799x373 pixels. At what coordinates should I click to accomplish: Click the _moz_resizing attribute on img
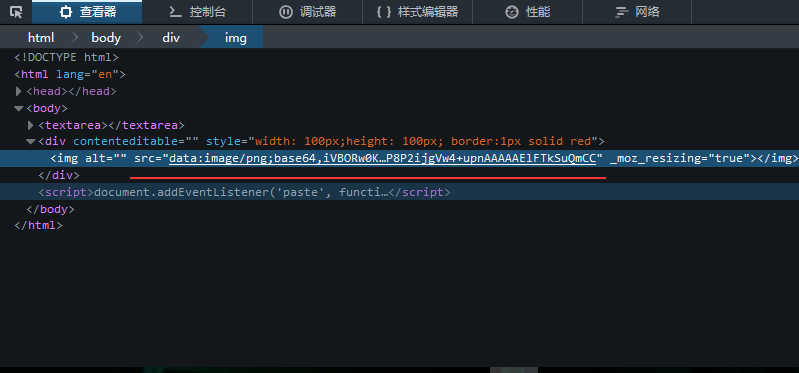click(679, 158)
